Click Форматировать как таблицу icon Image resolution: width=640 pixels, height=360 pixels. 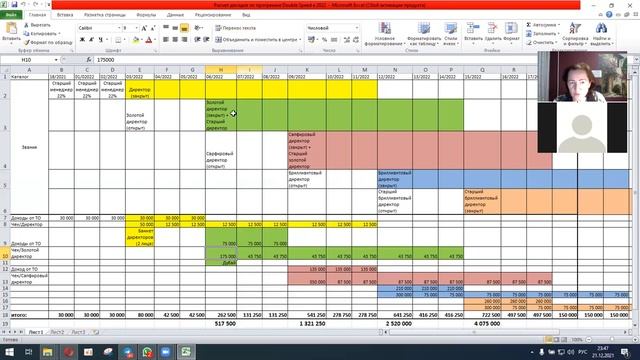coord(424,29)
